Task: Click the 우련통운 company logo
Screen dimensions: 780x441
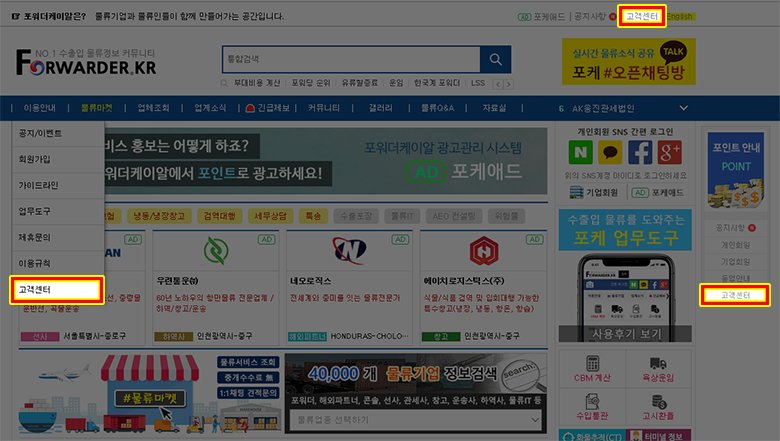Action: click(216, 251)
